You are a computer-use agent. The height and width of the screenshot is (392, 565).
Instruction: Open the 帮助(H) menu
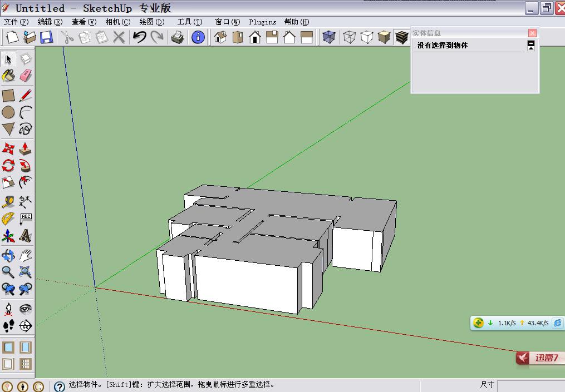(x=297, y=22)
